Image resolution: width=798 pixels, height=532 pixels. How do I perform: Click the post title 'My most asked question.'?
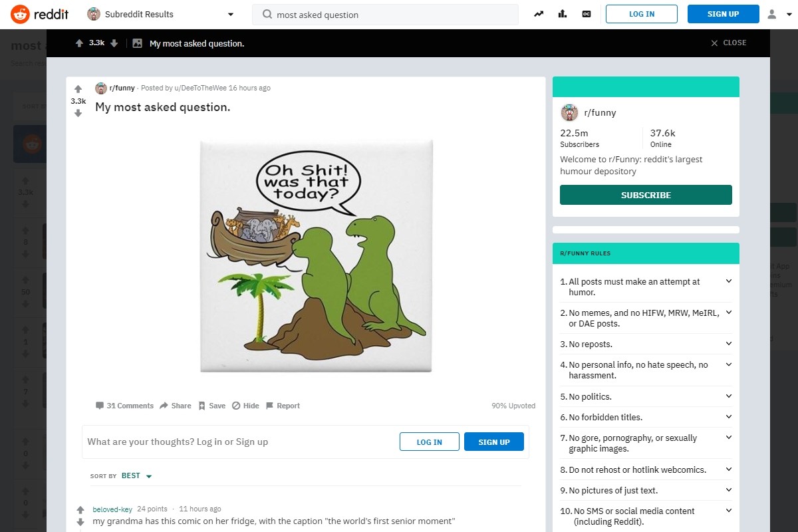point(163,107)
